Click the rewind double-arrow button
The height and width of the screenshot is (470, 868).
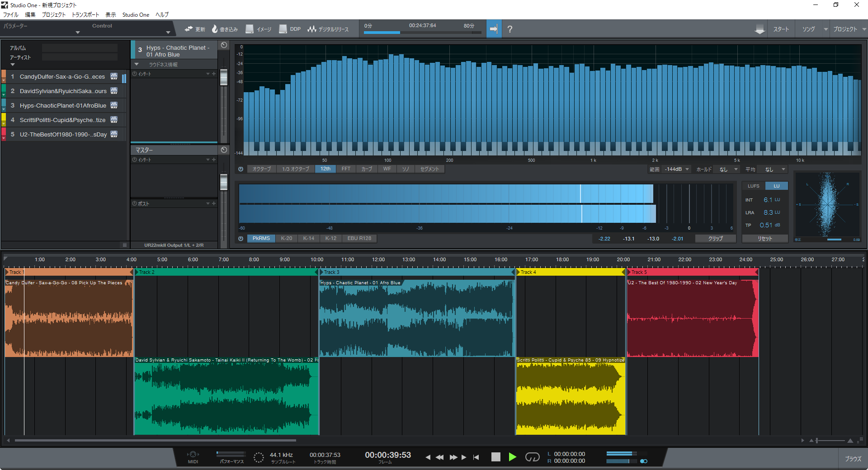click(439, 457)
